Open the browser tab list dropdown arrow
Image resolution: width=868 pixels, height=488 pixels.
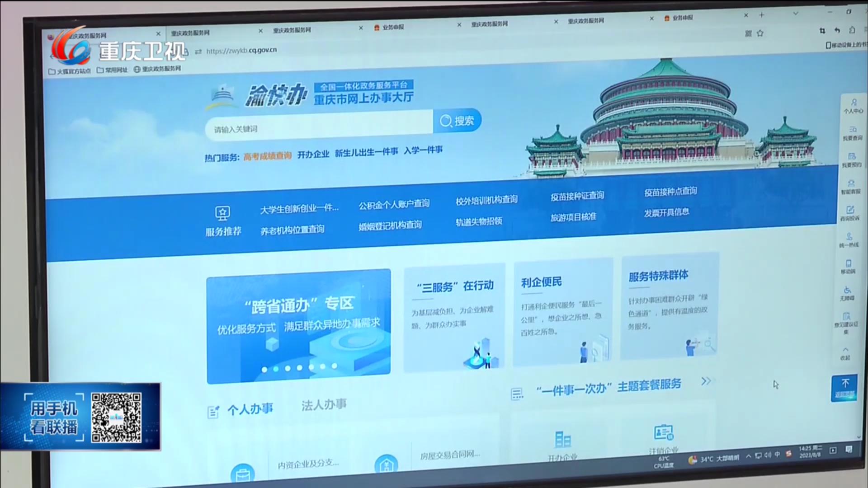(796, 14)
